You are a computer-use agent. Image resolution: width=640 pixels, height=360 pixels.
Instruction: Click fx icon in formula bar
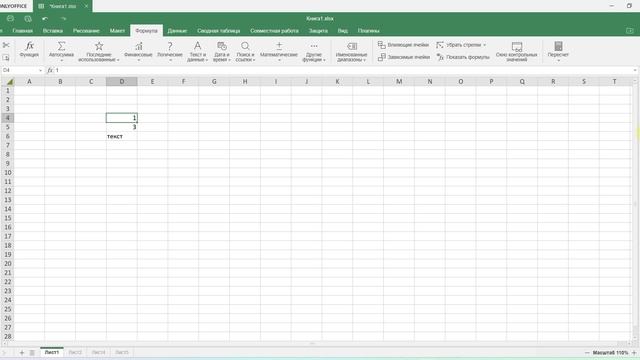click(50, 70)
